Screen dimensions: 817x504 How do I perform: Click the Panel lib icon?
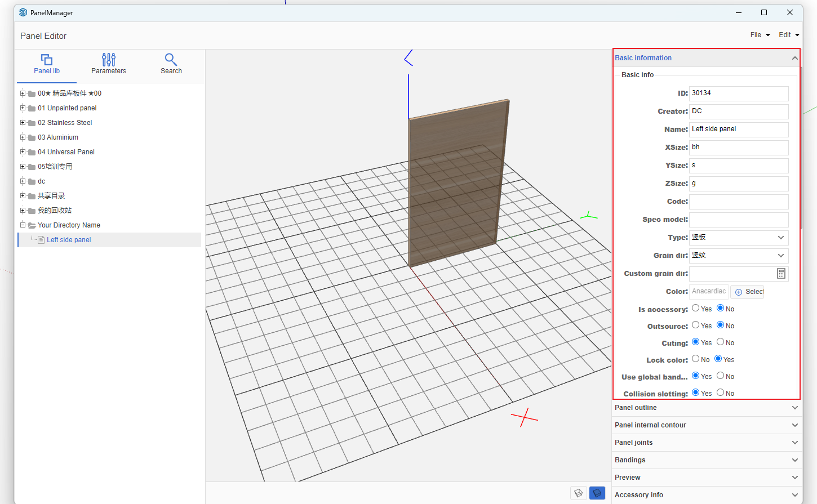(x=47, y=60)
